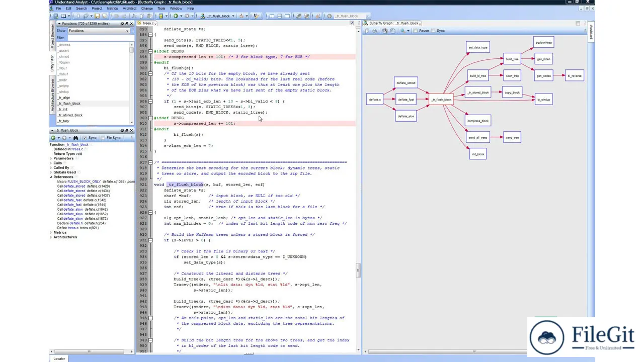
Task: Collapse the code fold at line 931
Action: (150, 240)
